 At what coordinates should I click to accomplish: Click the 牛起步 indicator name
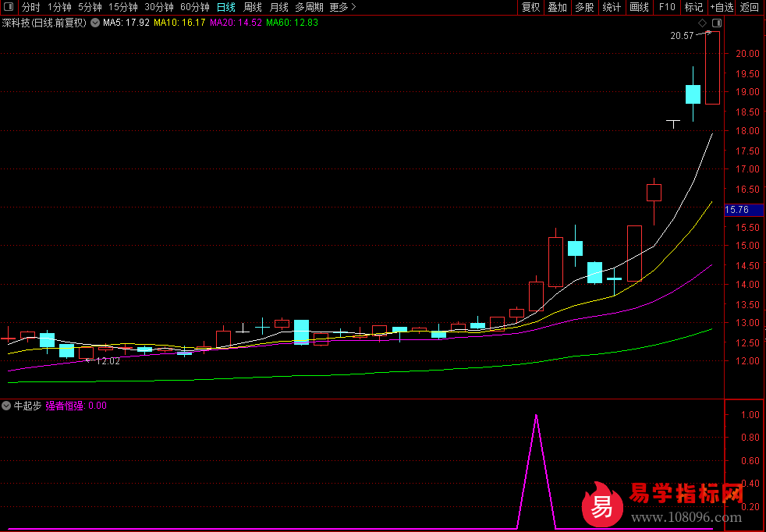(27, 406)
